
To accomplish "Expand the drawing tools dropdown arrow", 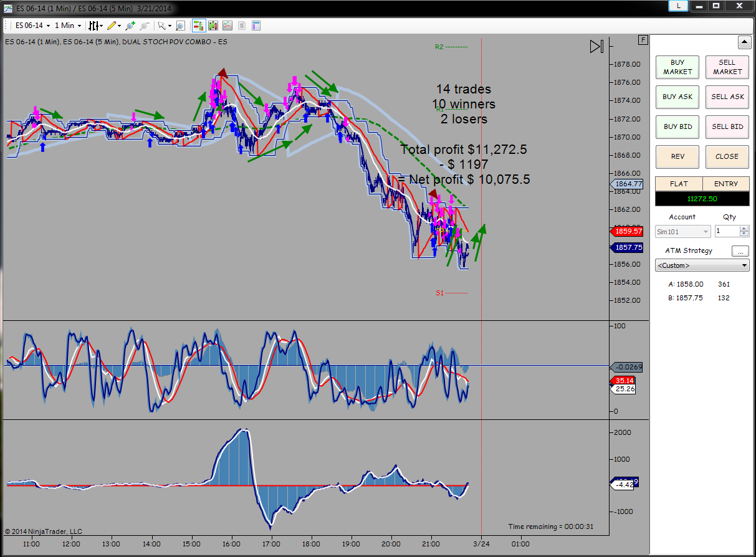I will [x=120, y=26].
